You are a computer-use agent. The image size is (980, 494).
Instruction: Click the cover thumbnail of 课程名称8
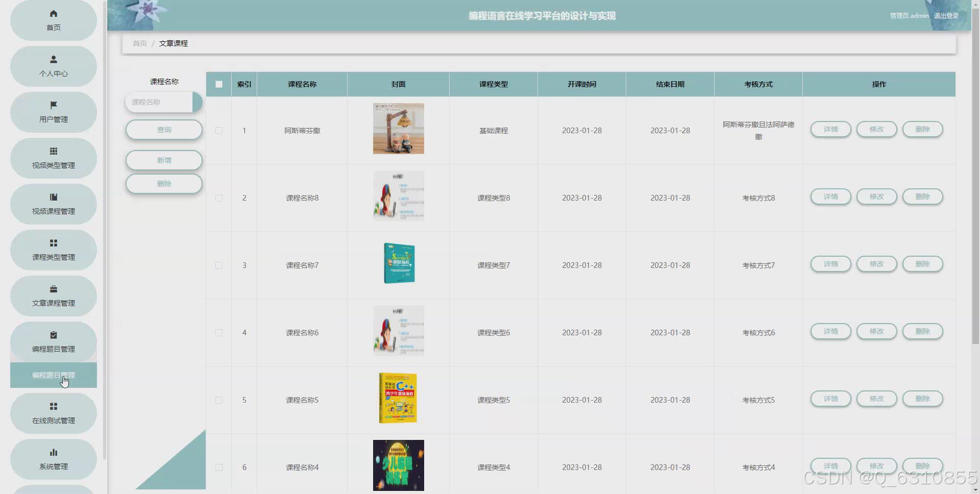point(399,196)
